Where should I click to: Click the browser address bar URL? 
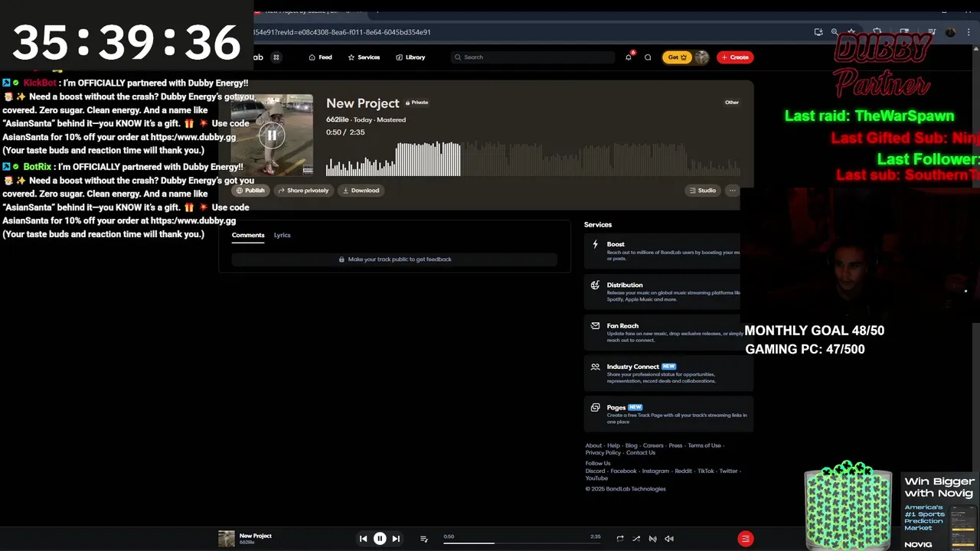click(x=341, y=32)
